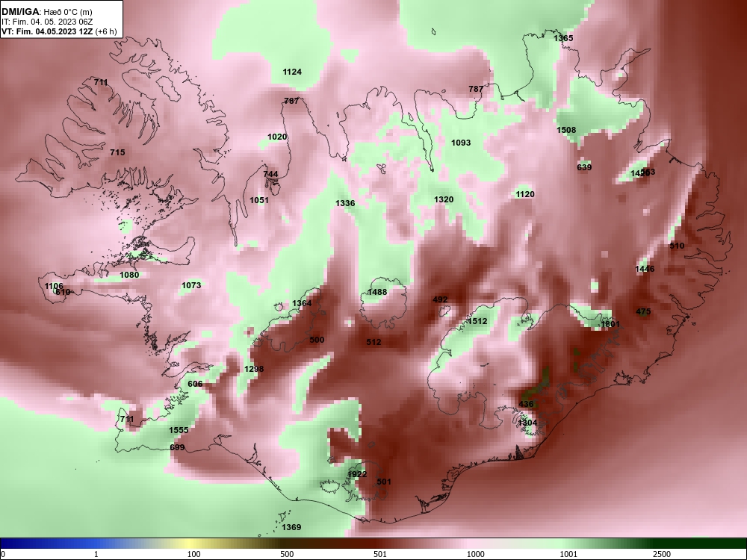747x560 pixels.
Task: Click the map value 1080
Action: coord(129,275)
